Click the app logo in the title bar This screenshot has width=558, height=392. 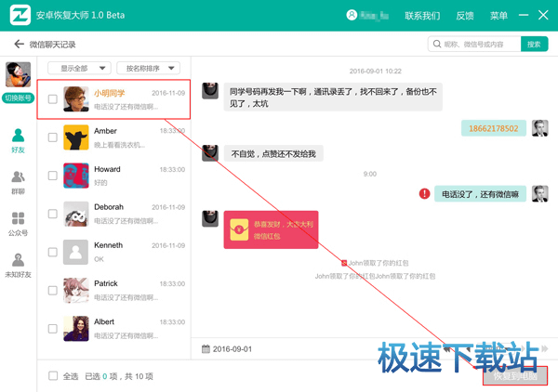click(20, 15)
